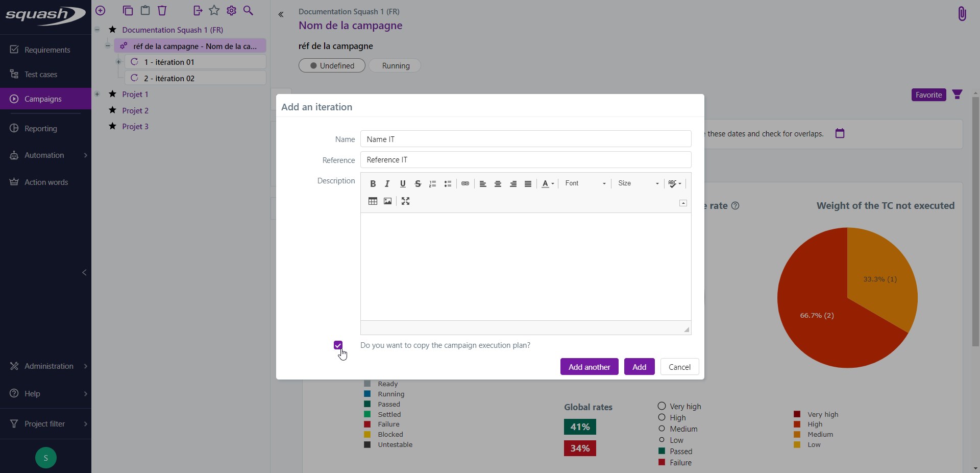This screenshot has height=473, width=980.
Task: Click the Bold formatting icon
Action: click(x=373, y=184)
